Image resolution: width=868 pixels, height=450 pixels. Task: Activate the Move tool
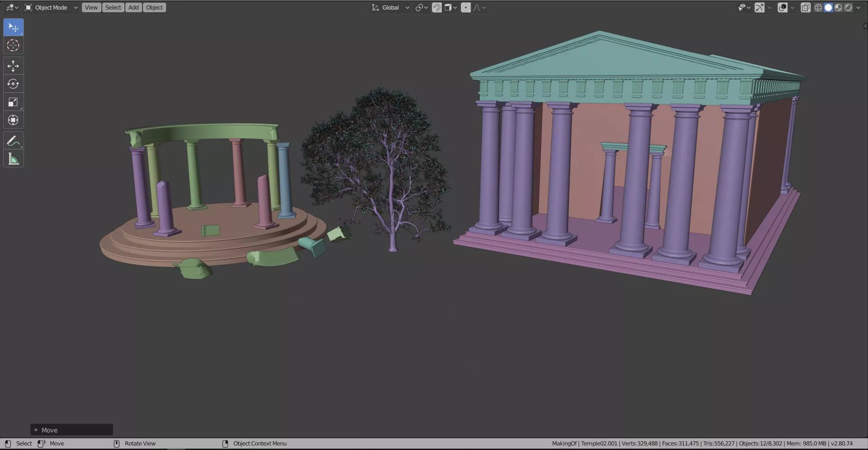point(13,66)
